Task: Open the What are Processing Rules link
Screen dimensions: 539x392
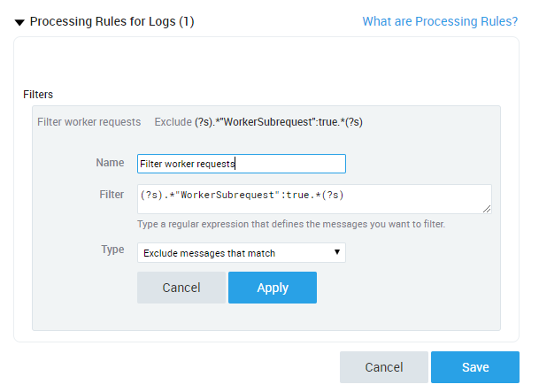Action: [440, 21]
